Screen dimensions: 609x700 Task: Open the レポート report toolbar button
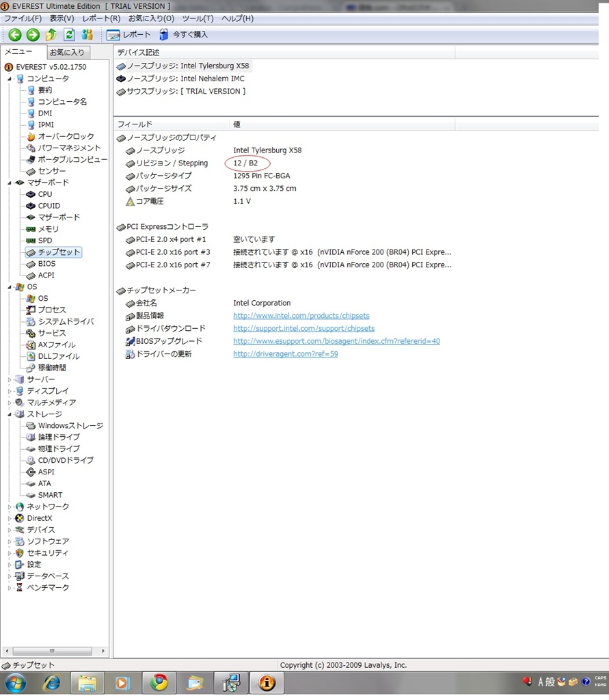click(129, 35)
